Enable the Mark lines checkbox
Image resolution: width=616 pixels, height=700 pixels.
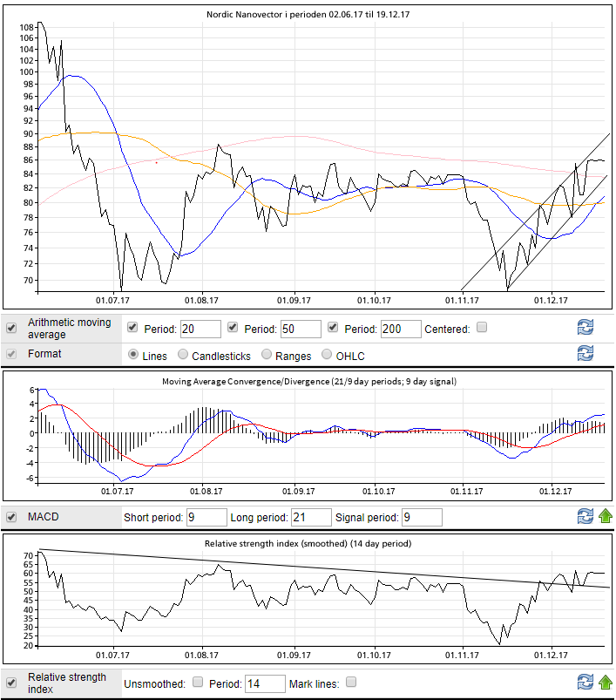351,683
